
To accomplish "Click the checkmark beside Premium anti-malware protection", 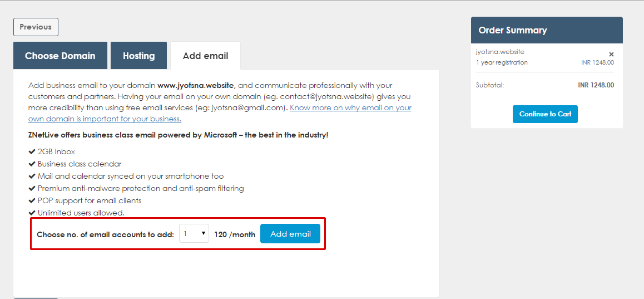I will click(x=32, y=188).
